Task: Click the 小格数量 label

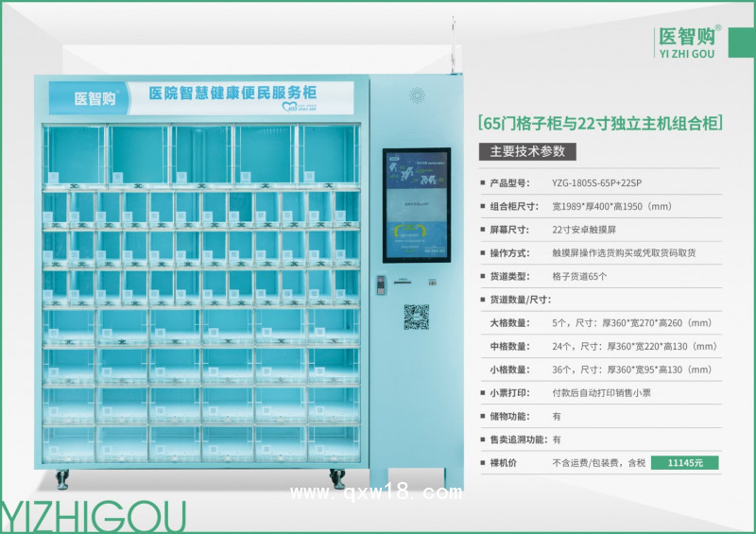Action: [x=509, y=370]
